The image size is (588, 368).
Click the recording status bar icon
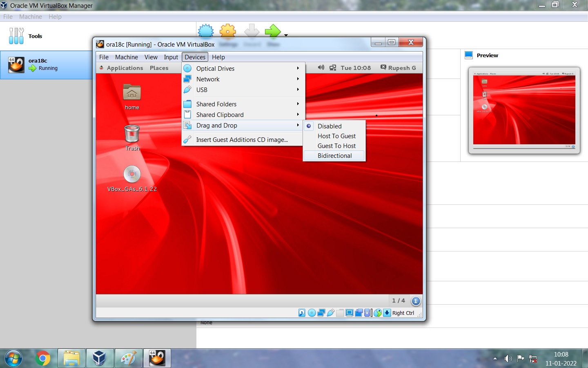tap(359, 313)
